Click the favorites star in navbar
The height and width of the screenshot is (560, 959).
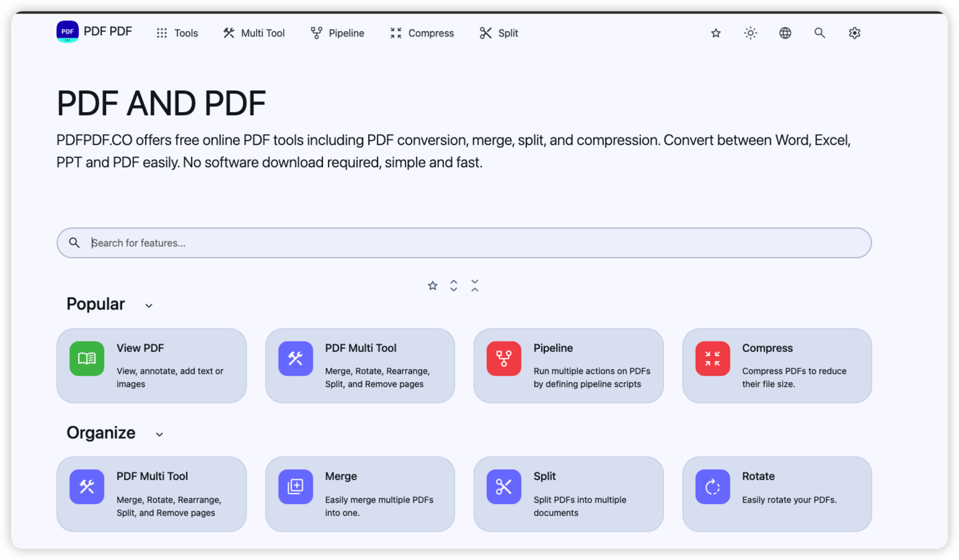point(716,33)
